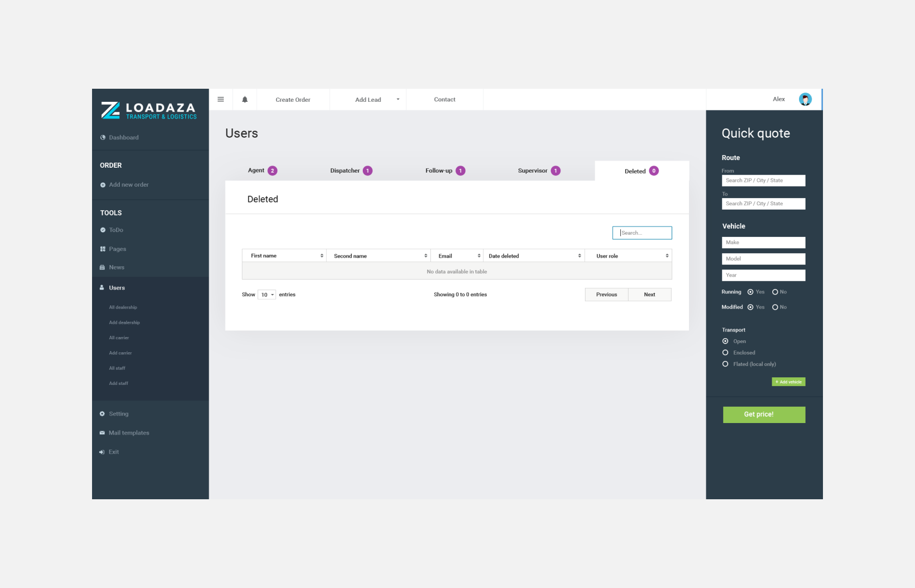
Task: Click the notification bell icon
Action: coord(245,100)
